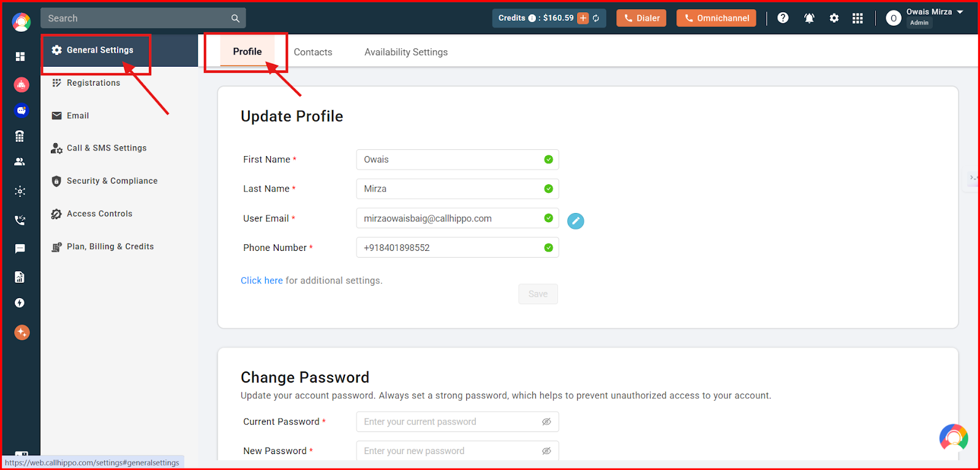
Task: Open Omnichannel
Action: point(716,18)
